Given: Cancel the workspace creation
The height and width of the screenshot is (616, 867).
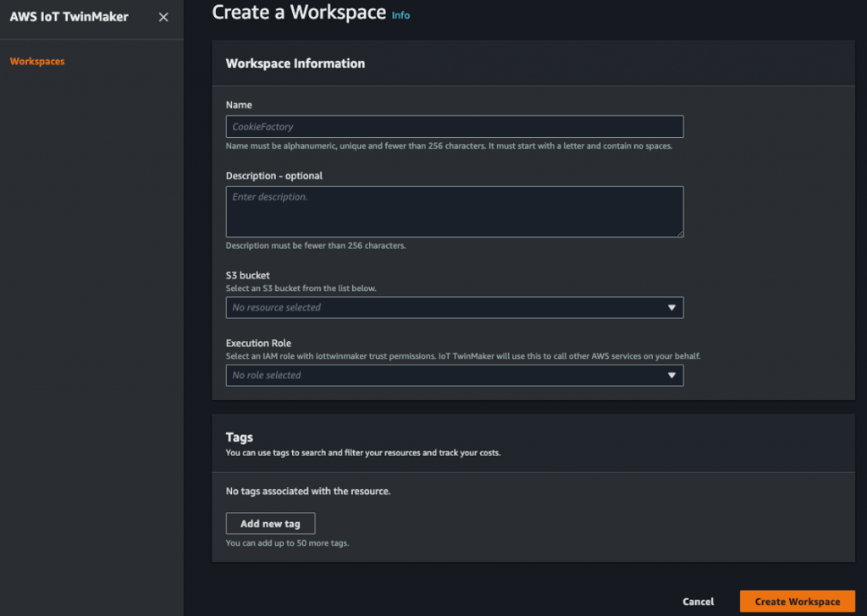Looking at the screenshot, I should pos(698,601).
